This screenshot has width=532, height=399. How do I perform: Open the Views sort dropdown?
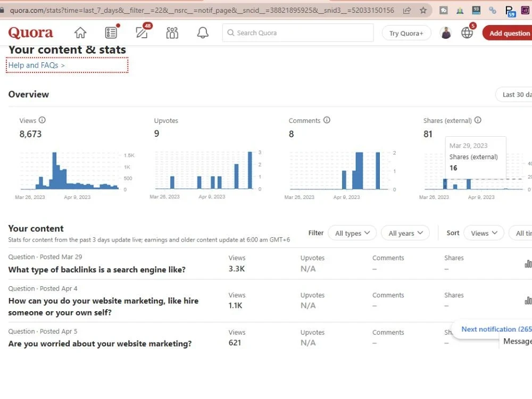(x=484, y=233)
